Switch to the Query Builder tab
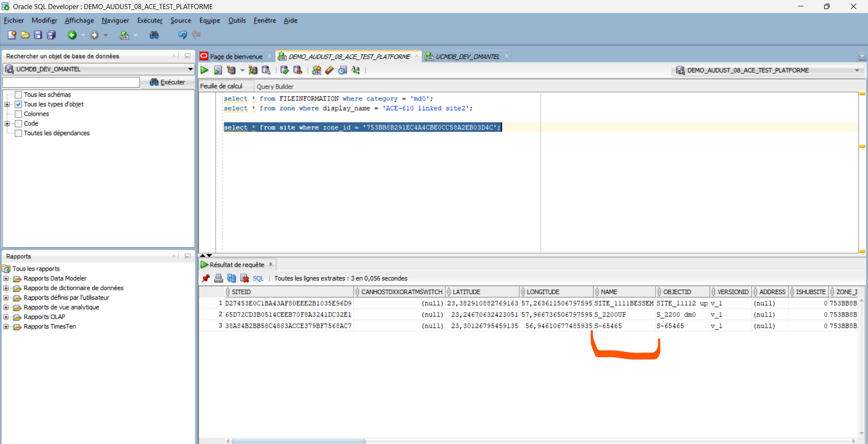The width and height of the screenshot is (868, 444). tap(275, 86)
